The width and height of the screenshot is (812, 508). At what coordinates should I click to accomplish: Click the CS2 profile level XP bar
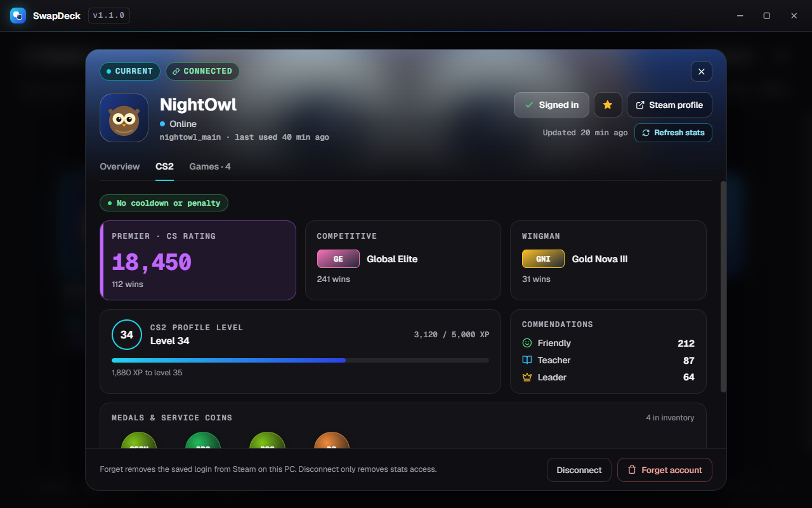[300, 360]
